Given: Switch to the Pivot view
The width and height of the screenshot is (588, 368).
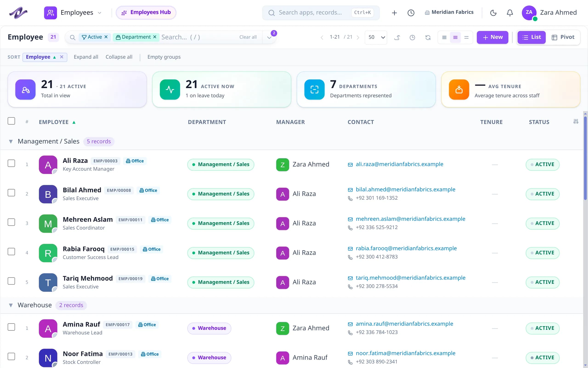Looking at the screenshot, I should [x=563, y=37].
